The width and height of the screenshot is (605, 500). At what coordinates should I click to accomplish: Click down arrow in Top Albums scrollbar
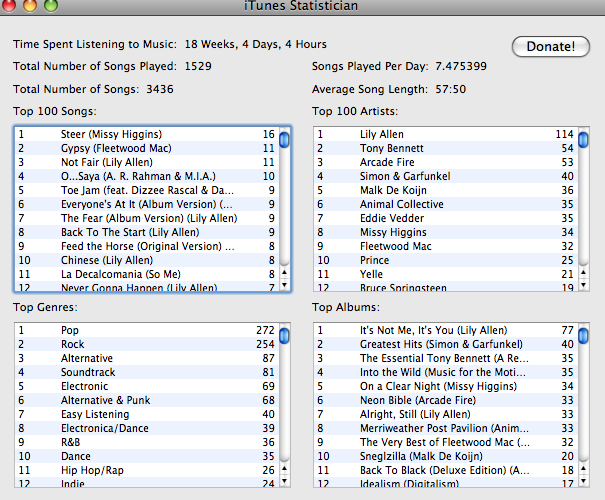click(583, 481)
